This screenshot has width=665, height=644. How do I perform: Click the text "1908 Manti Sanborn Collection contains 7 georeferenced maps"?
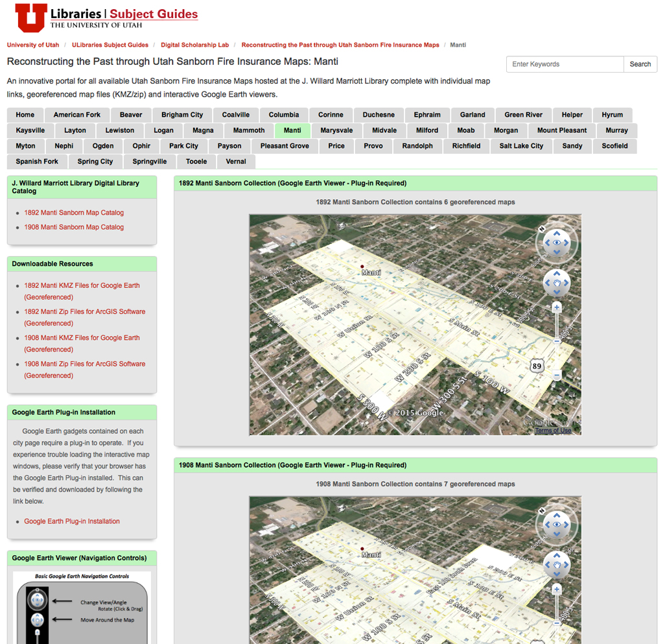point(415,484)
